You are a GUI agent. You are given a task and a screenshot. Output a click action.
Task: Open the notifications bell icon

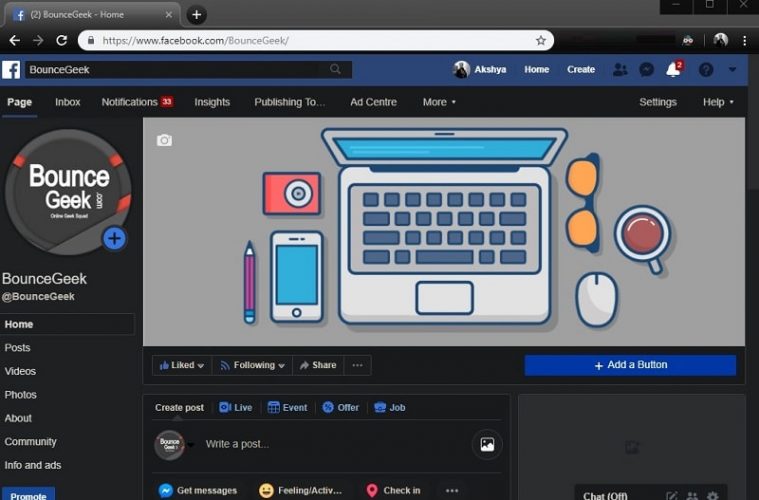click(673, 70)
